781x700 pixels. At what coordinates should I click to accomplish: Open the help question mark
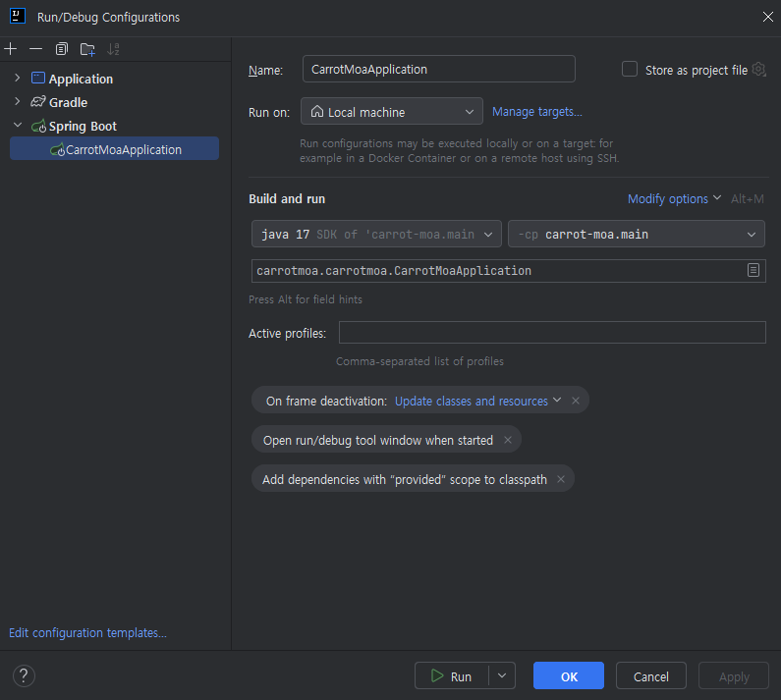tap(24, 676)
